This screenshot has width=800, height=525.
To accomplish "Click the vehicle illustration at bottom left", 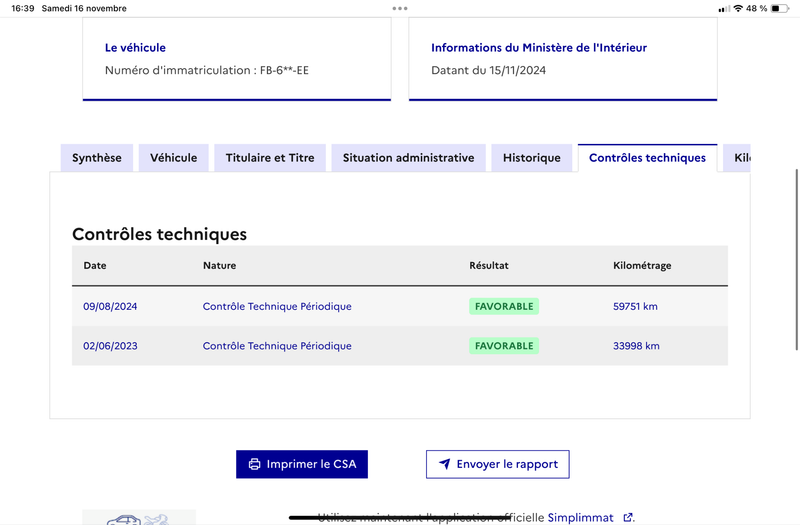I will tap(139, 517).
